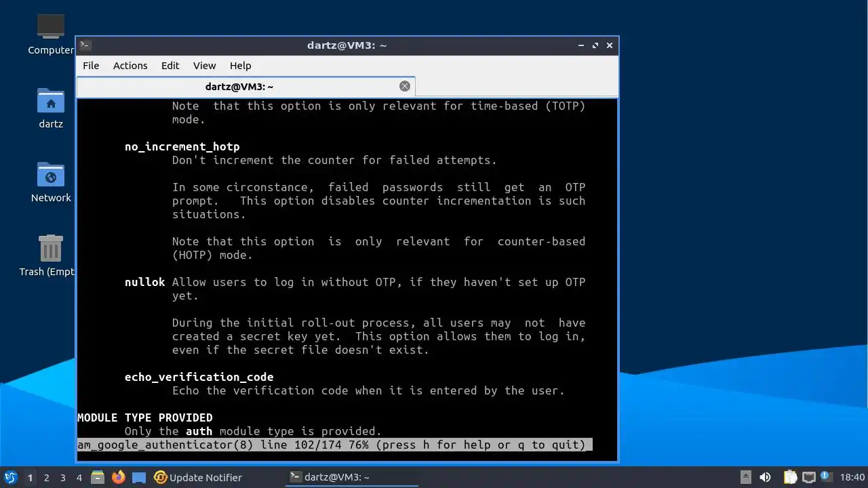Click the terminal icon in the title bar
The image size is (868, 488).
tap(85, 45)
